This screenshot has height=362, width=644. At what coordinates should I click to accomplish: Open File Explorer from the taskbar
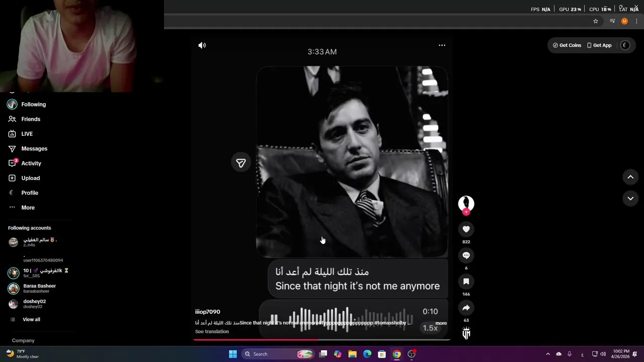[353, 354]
